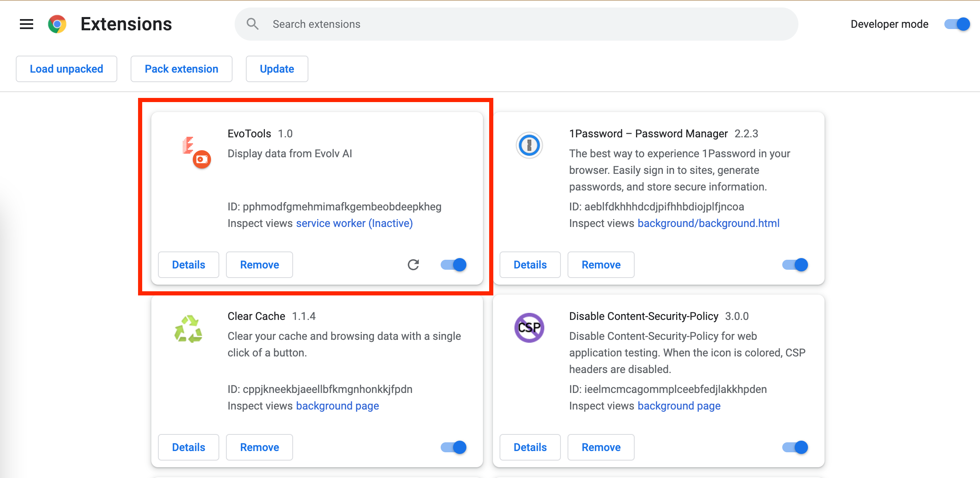Click the Pack extension button
The height and width of the screenshot is (478, 980).
[x=181, y=69]
